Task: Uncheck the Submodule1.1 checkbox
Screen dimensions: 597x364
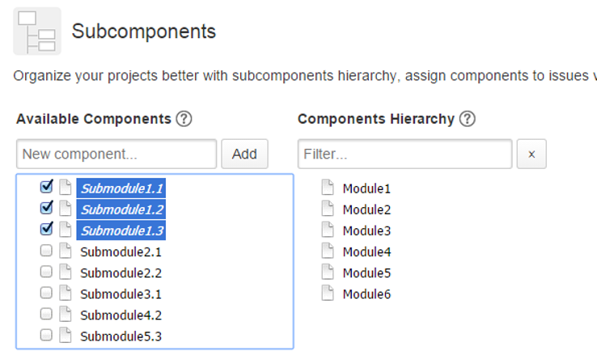Action: pyautogui.click(x=46, y=187)
